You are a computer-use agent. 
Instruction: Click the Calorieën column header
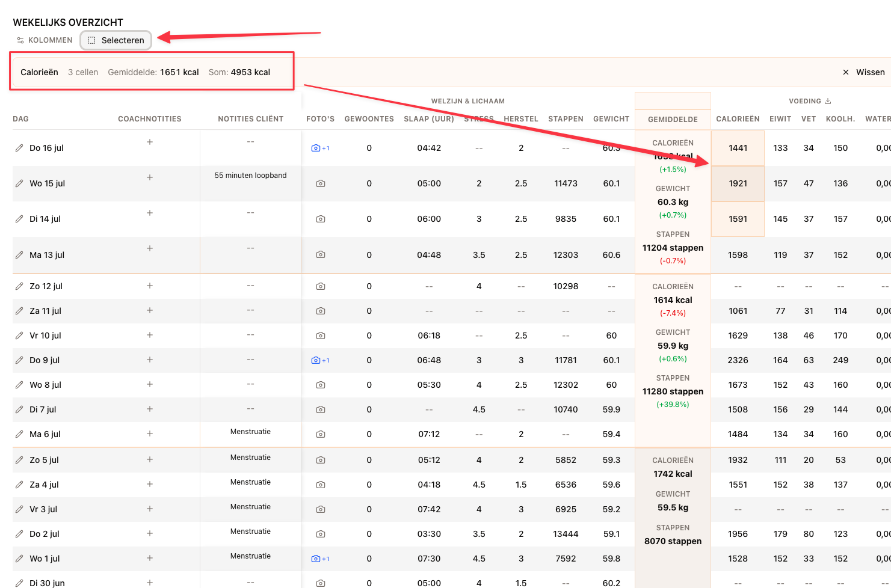tap(738, 119)
